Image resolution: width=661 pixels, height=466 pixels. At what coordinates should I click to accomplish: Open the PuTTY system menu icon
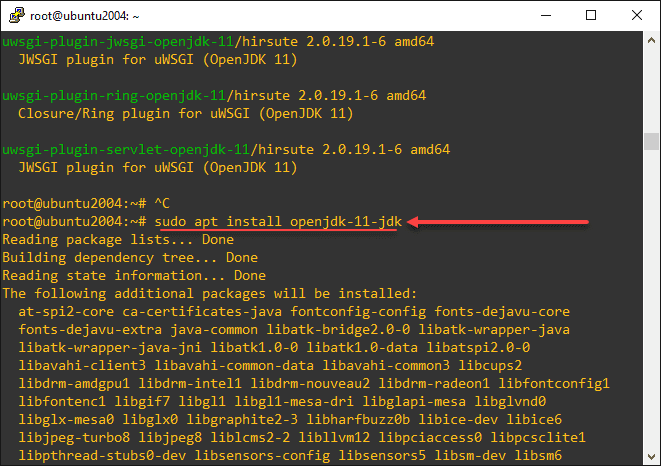point(16,16)
